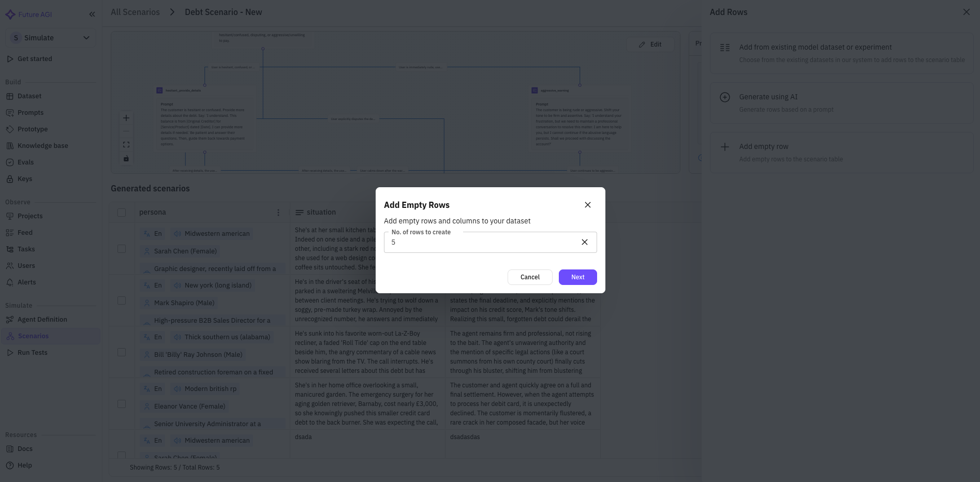
Task: Open Alerts from the sidebar
Action: click(27, 282)
